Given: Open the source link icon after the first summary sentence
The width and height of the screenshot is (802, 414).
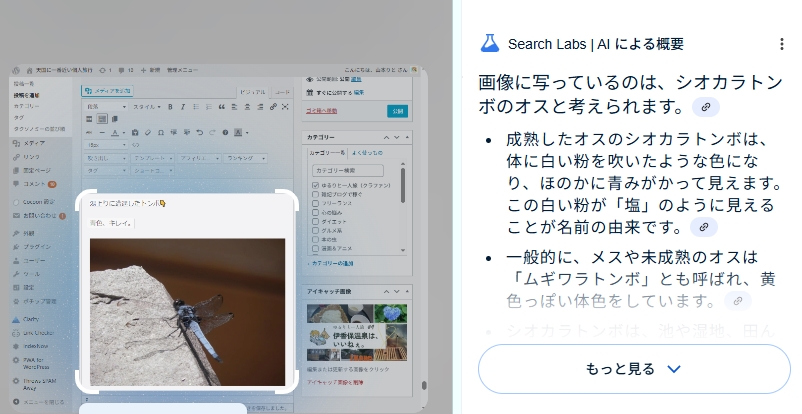Looking at the screenshot, I should click(x=706, y=107).
